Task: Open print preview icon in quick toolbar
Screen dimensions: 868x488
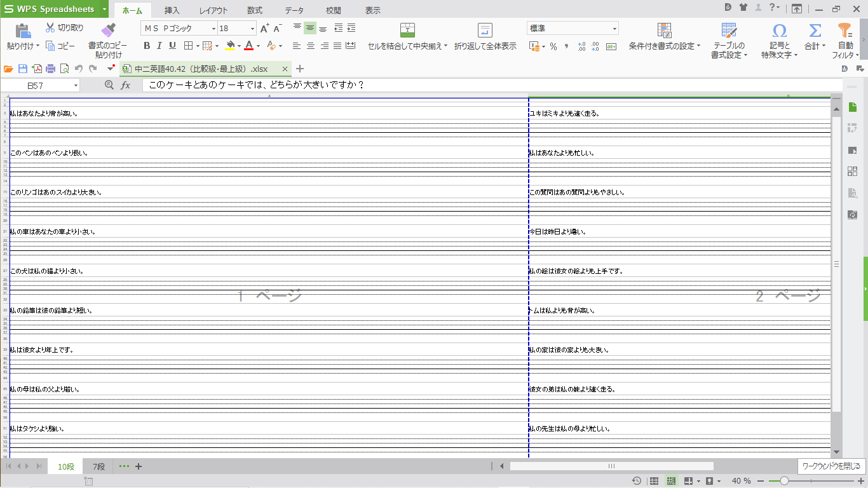Action: (64, 69)
